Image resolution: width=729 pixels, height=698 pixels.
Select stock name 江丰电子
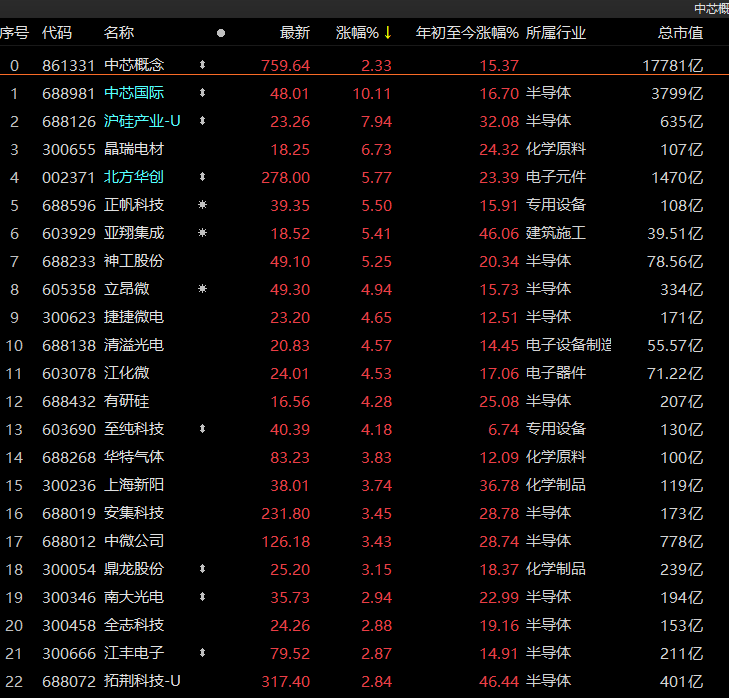[x=134, y=653]
